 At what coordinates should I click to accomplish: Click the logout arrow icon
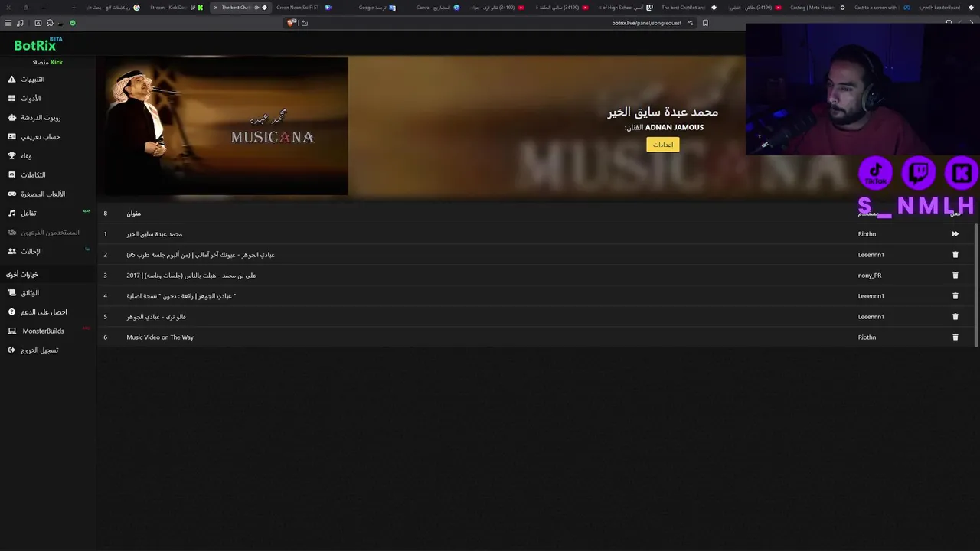pos(11,350)
